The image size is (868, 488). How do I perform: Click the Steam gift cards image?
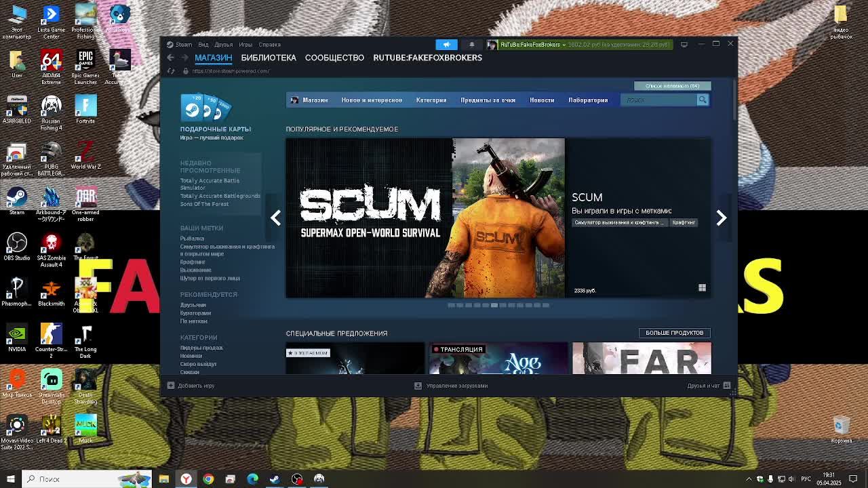click(206, 107)
